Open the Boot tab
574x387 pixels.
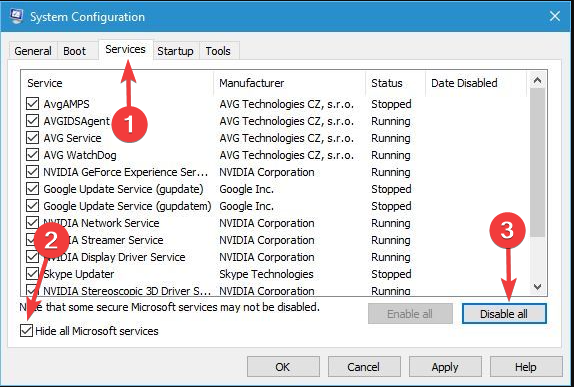tap(74, 51)
